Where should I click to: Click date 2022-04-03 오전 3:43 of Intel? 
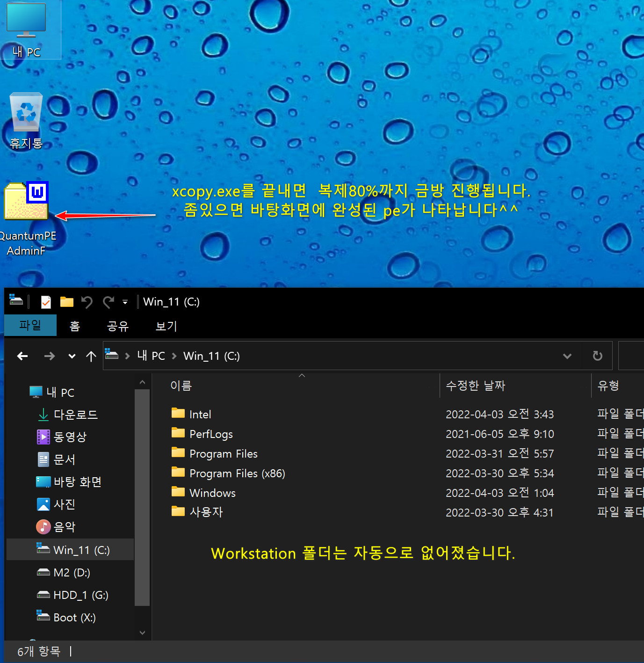499,414
